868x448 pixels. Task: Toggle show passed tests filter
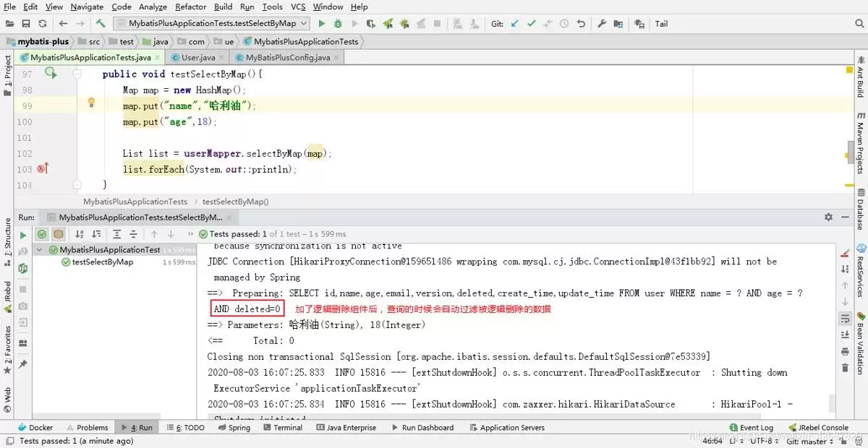[42, 234]
